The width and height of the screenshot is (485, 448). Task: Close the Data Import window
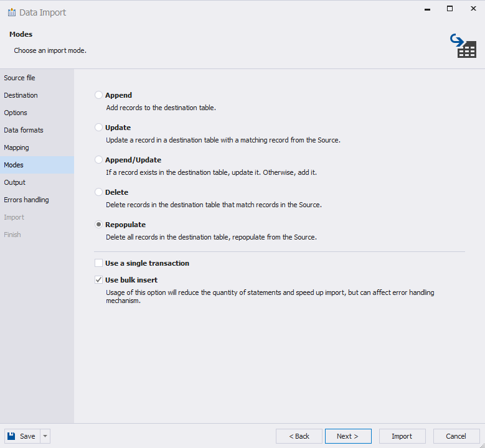coord(473,9)
